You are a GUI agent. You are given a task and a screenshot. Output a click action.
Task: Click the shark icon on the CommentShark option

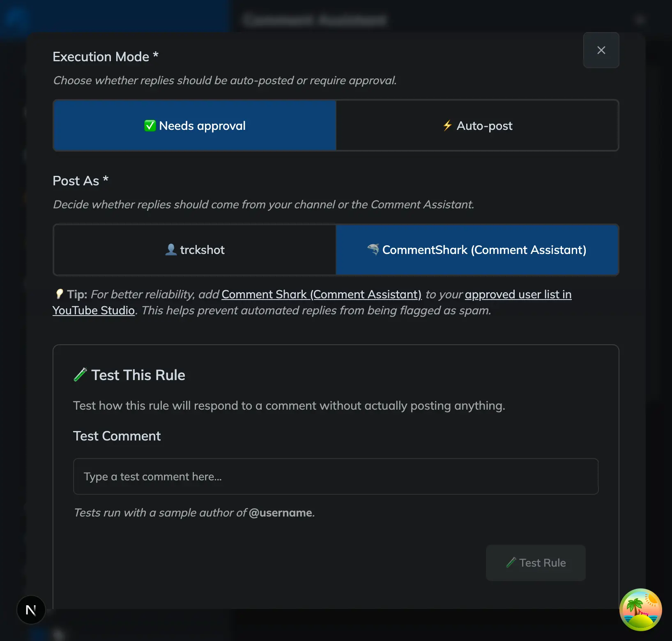click(373, 250)
